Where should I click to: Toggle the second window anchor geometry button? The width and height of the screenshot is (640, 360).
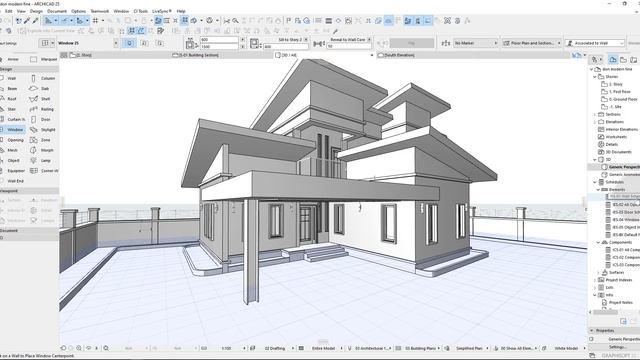pyautogui.click(x=144, y=43)
